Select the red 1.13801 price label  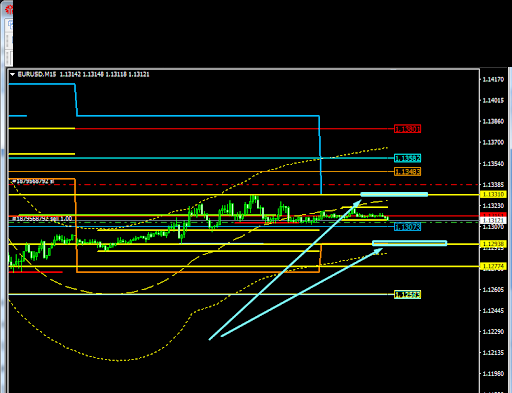[407, 129]
